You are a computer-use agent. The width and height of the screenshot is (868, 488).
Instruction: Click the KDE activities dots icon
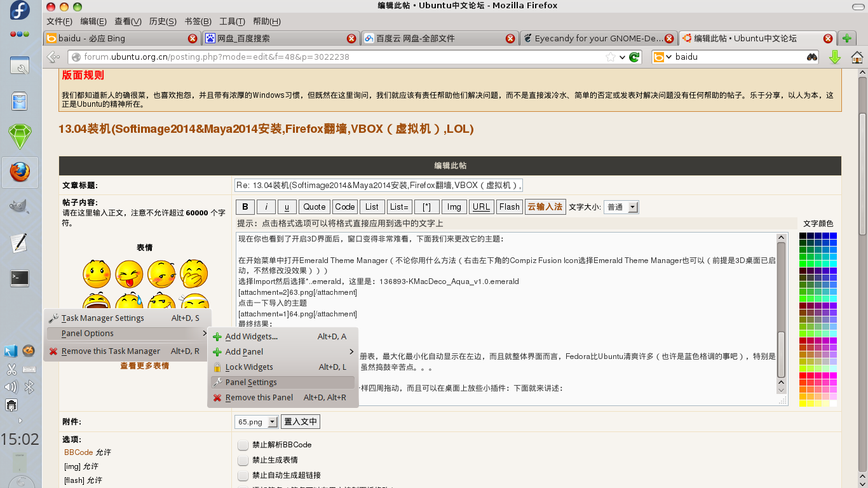(20, 34)
